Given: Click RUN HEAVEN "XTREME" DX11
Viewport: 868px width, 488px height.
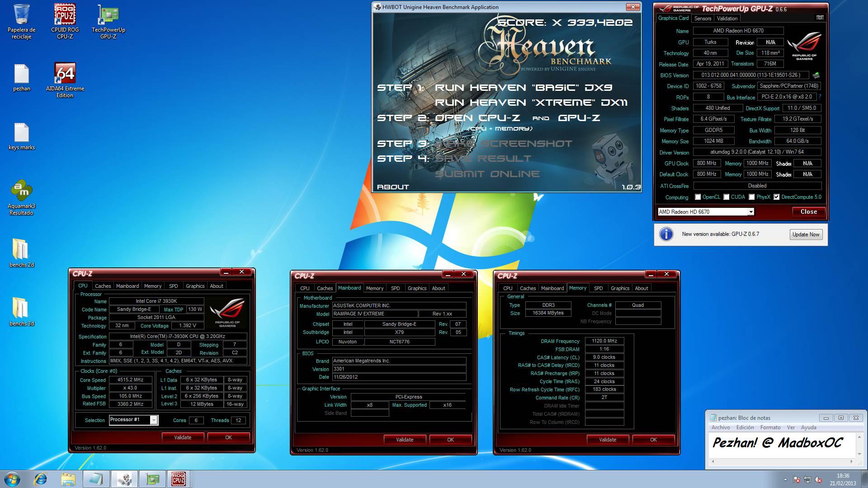Looking at the screenshot, I should point(531,103).
